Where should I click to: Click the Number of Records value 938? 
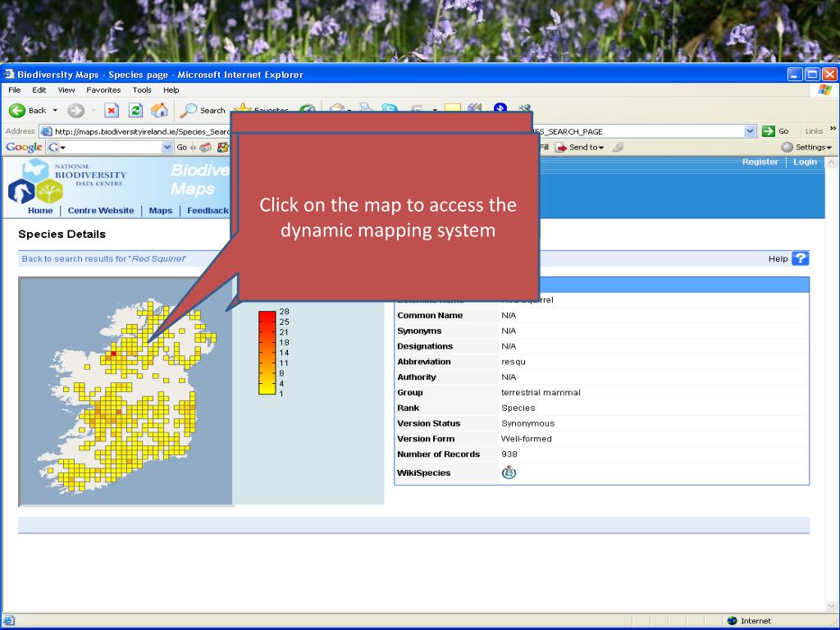(509, 454)
